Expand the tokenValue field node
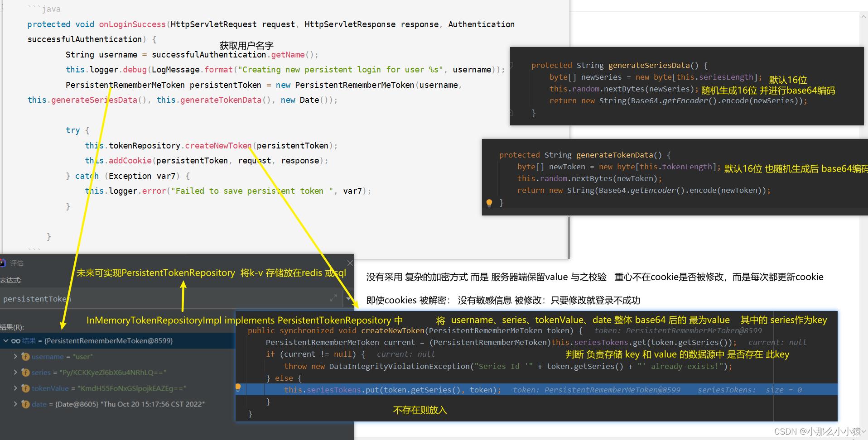868x440 pixels. [x=15, y=388]
